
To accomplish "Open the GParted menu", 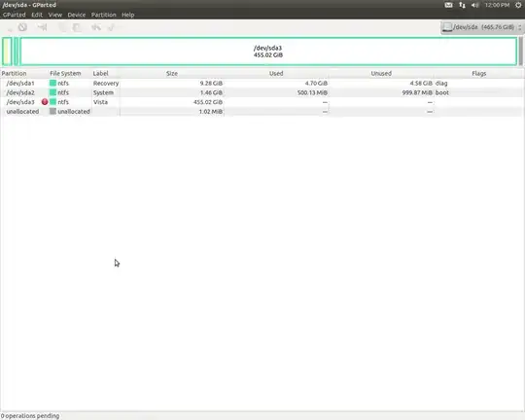I will [x=14, y=15].
